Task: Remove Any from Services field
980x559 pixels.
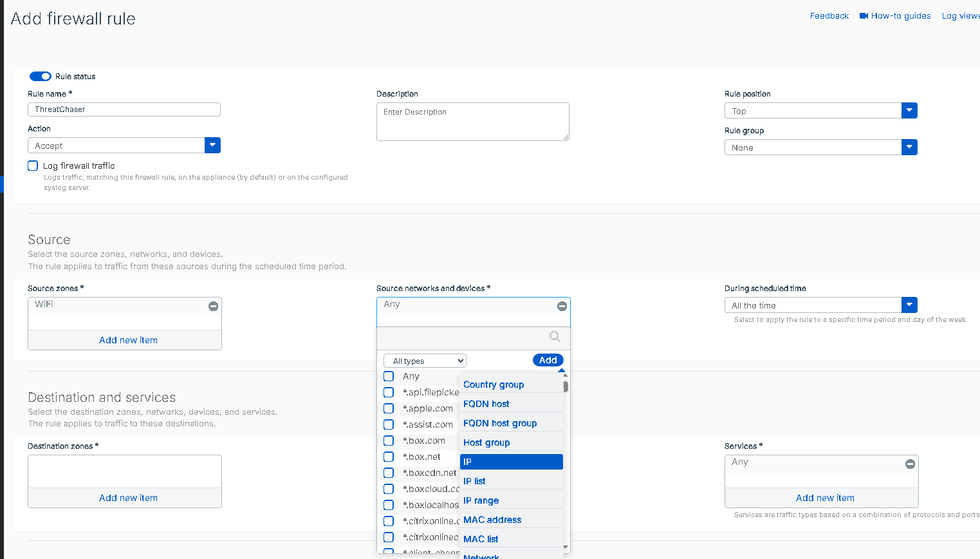Action: tap(910, 464)
